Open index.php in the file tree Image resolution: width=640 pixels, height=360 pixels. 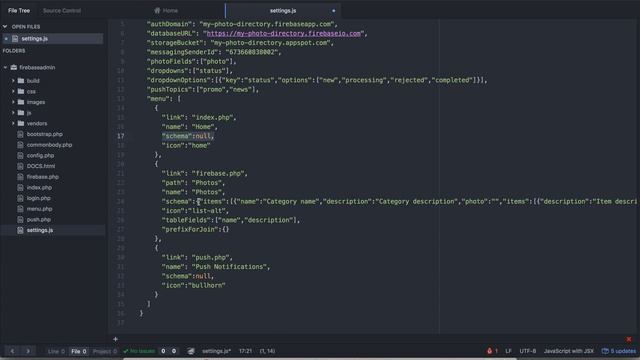(39, 187)
